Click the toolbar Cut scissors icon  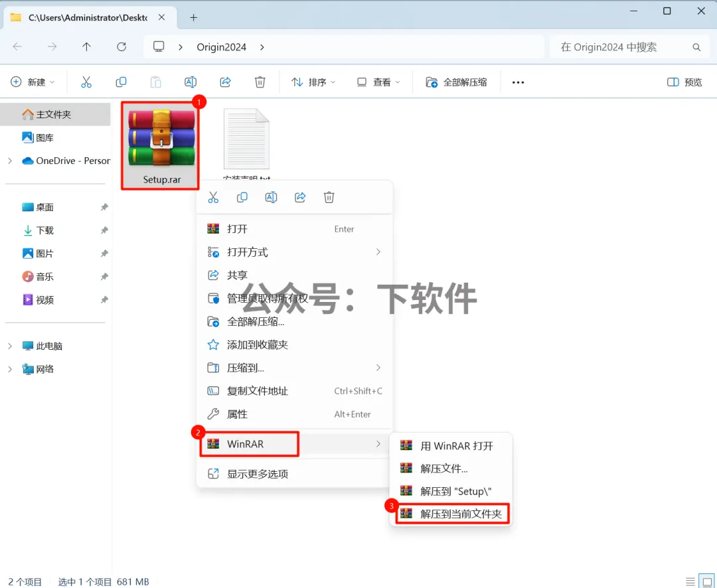pyautogui.click(x=86, y=82)
